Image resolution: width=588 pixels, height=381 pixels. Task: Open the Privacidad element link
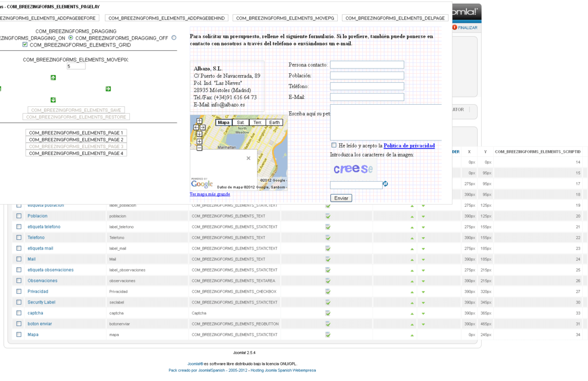pos(37,291)
